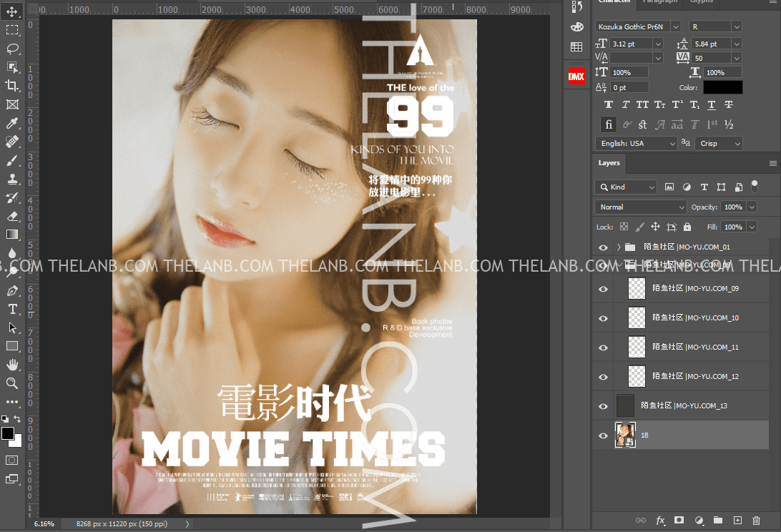This screenshot has width=781, height=532.
Task: Select the Horizontal Type tool
Action: click(x=12, y=309)
